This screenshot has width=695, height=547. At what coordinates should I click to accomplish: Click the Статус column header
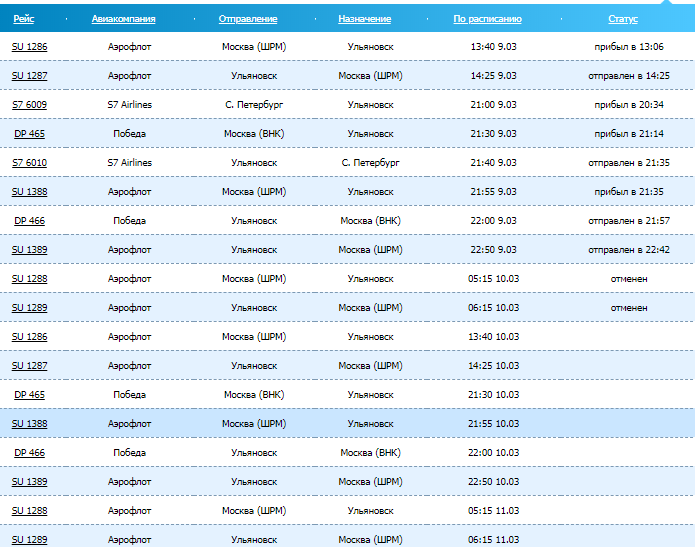(x=623, y=19)
